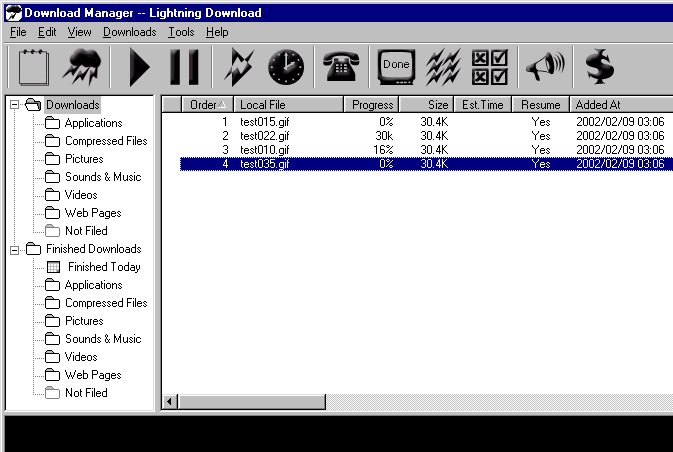
Task: Click the app icon in the title bar
Action: (x=14, y=13)
